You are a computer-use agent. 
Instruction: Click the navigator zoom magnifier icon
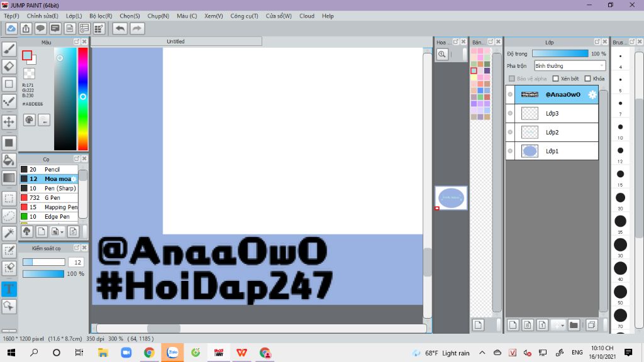point(442,54)
